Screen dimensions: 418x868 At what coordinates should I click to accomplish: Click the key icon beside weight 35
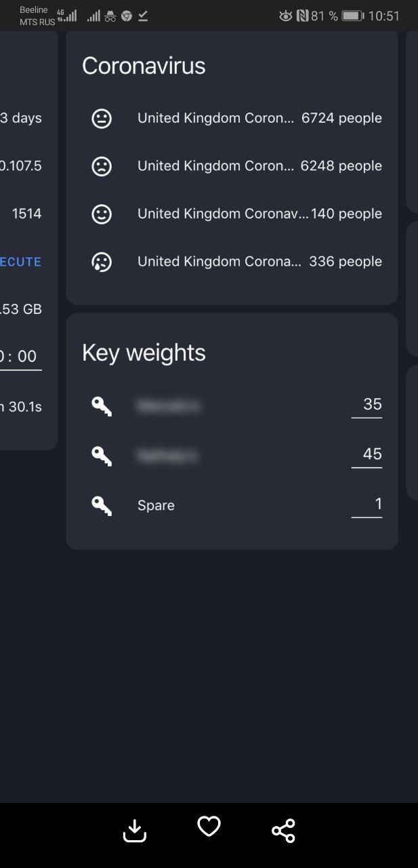(x=102, y=406)
